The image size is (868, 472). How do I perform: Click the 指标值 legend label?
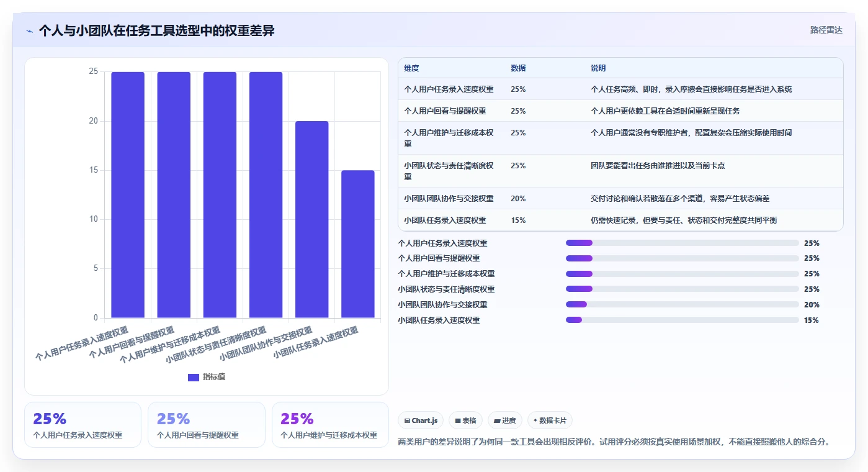coord(214,377)
